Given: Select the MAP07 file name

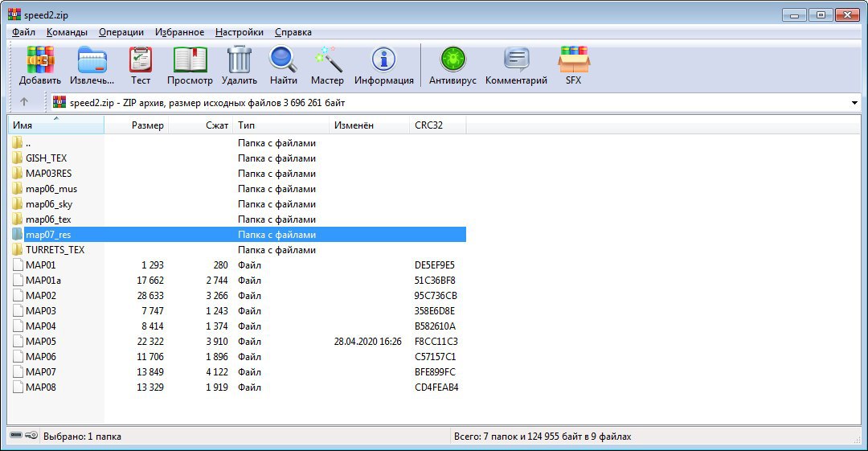Looking at the screenshot, I should click(x=40, y=371).
